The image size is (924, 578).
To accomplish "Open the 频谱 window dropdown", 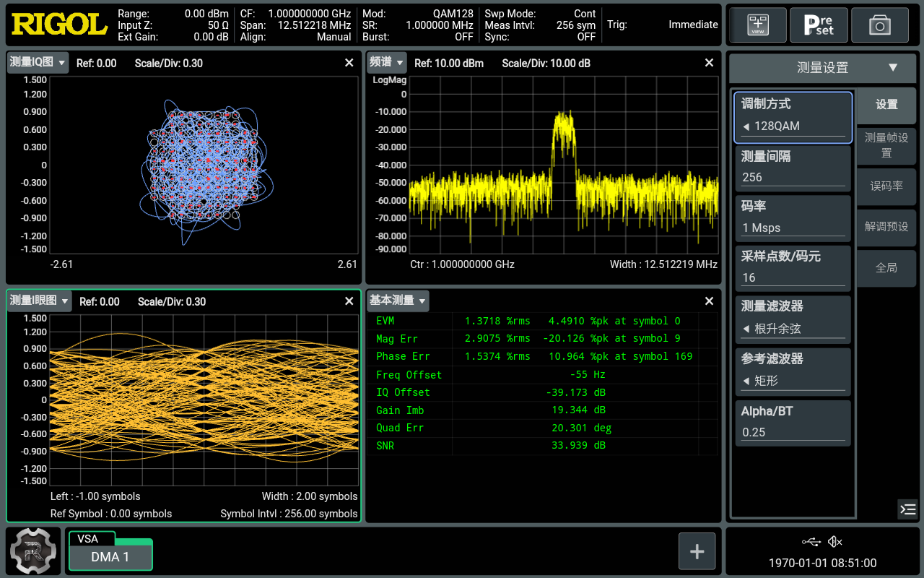I will point(386,63).
